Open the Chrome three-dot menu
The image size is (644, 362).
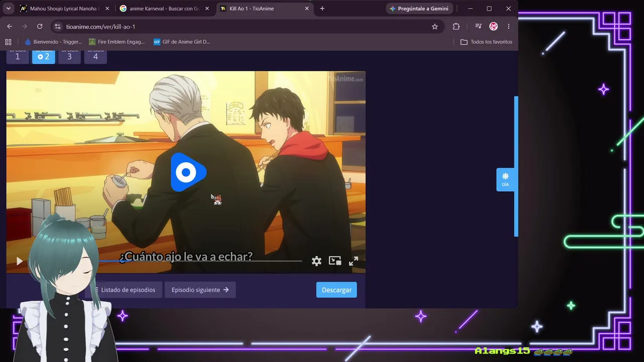pos(509,27)
